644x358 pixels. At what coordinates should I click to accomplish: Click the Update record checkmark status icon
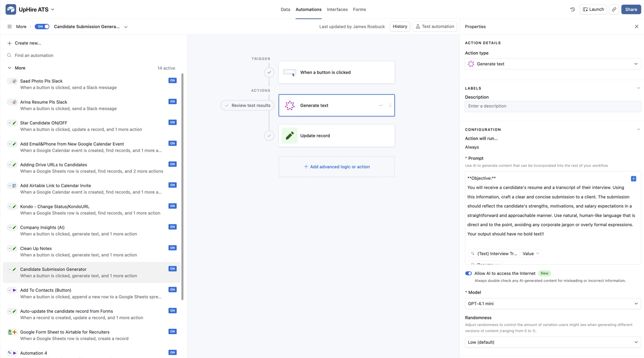[x=269, y=135]
